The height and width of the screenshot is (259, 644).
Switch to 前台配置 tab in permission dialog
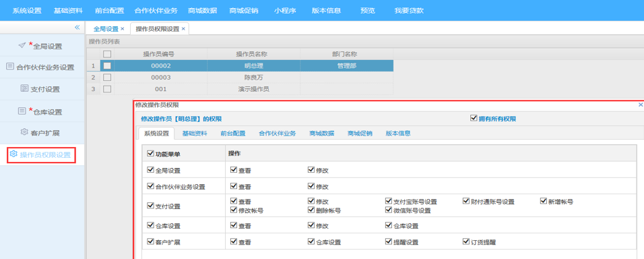[x=232, y=133]
